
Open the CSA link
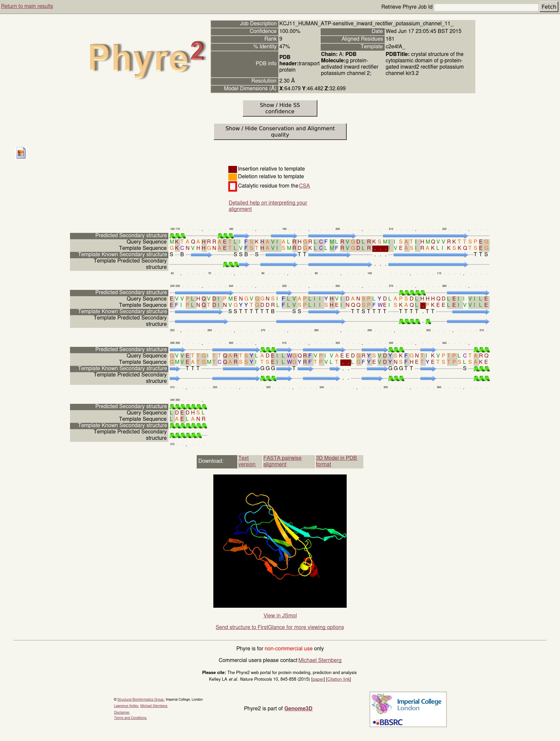(304, 186)
